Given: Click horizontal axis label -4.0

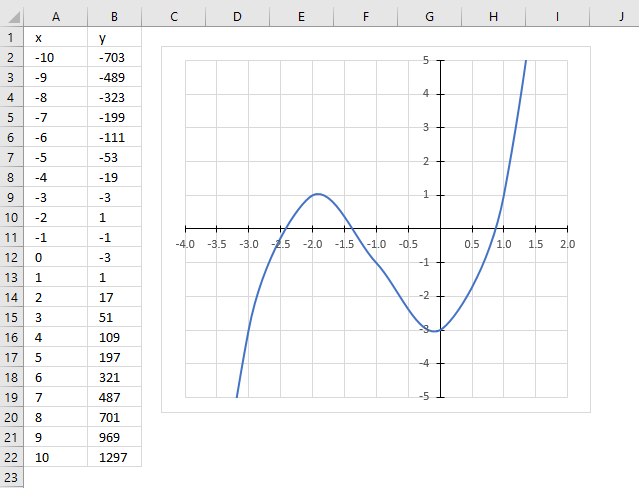Looking at the screenshot, I should (185, 244).
